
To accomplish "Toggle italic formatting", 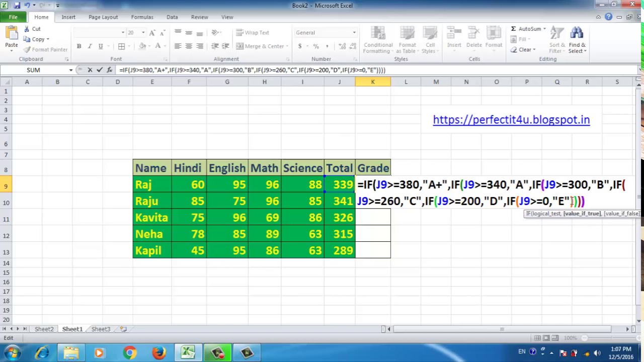I will (90, 46).
